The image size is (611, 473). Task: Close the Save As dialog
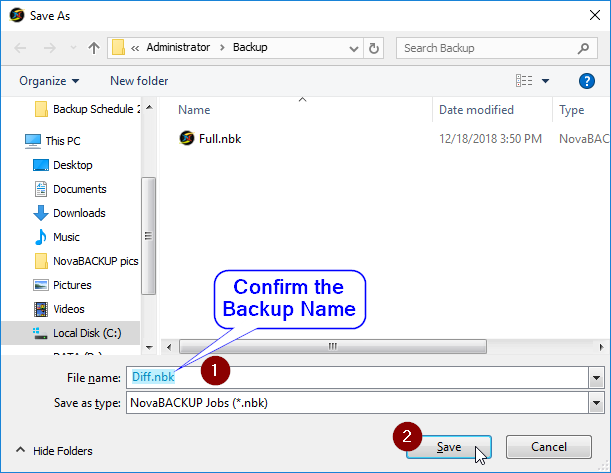[x=595, y=16]
